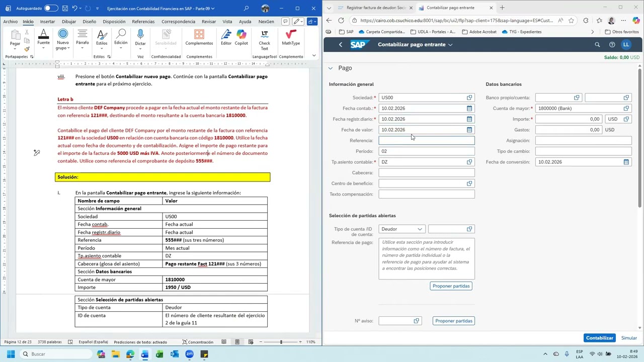Open the NexGen ribbon tab
644x362 pixels.
pyautogui.click(x=266, y=22)
